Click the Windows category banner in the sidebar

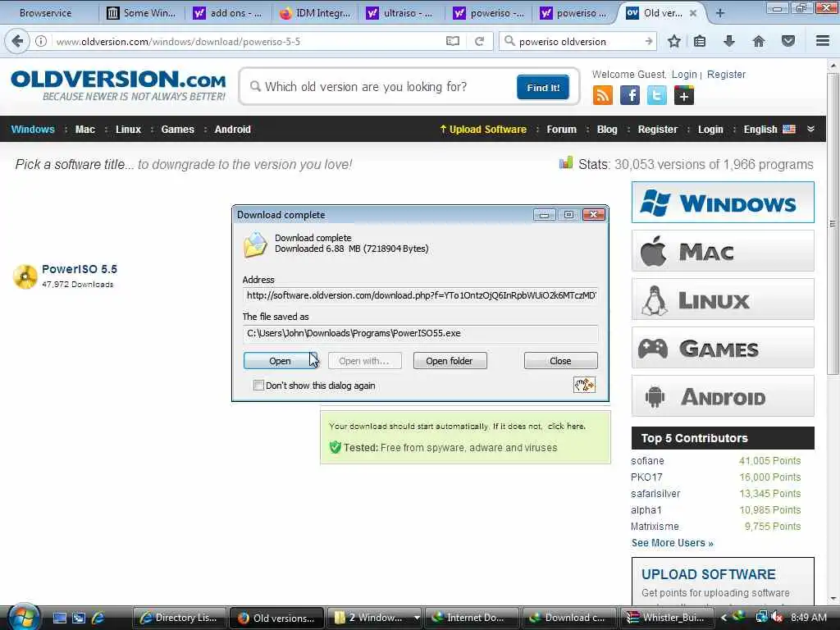723,203
